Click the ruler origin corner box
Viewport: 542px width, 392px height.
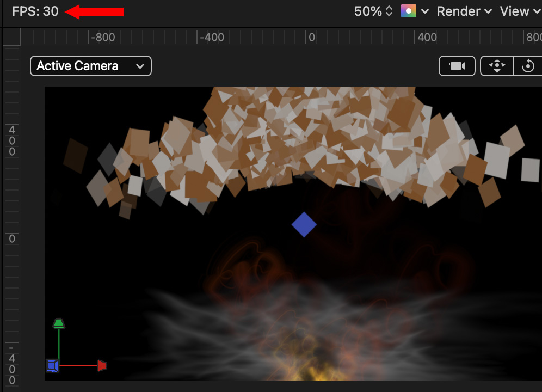point(11,37)
